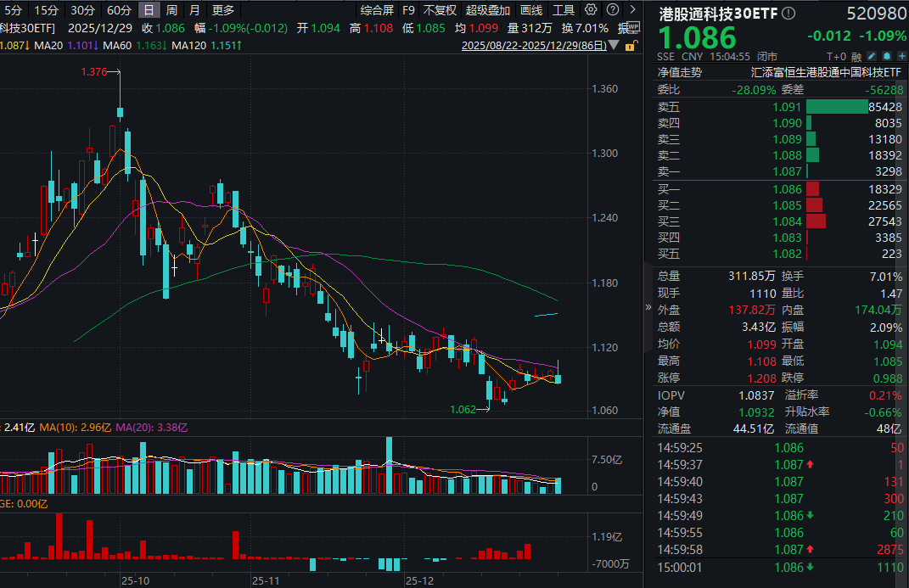
Task: Set a price alert via the bell icon
Action: (886, 55)
